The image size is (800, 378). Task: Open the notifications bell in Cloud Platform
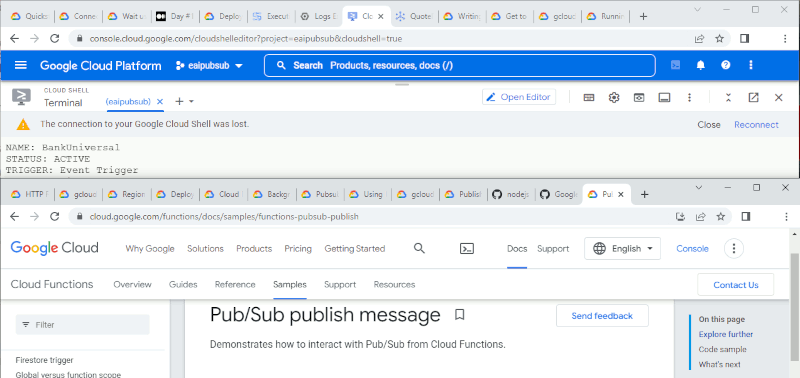pos(701,65)
